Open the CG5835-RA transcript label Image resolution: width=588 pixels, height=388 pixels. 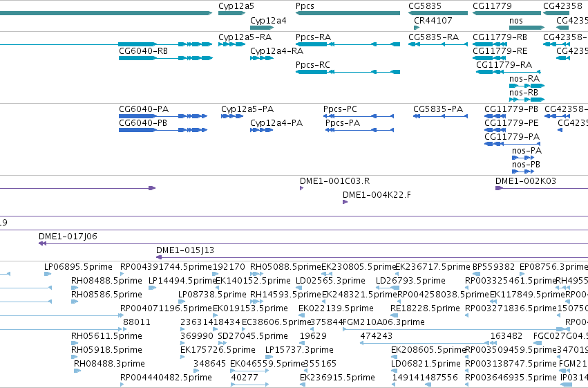pyautogui.click(x=433, y=37)
